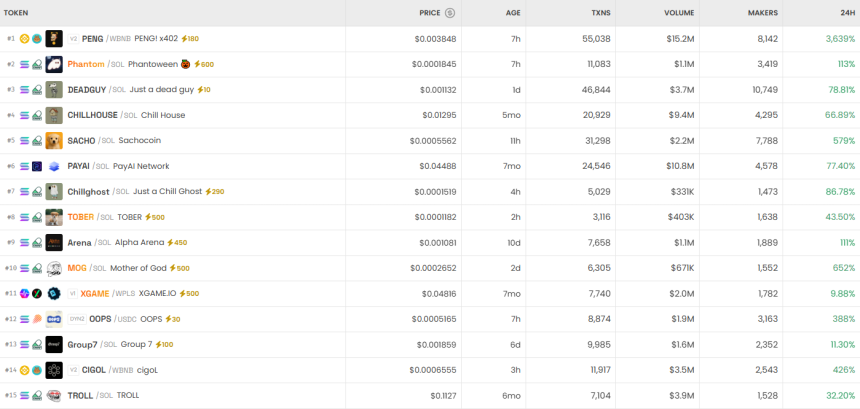The height and width of the screenshot is (409, 860).
Task: Click the TROLL face token logo
Action: click(x=54, y=395)
